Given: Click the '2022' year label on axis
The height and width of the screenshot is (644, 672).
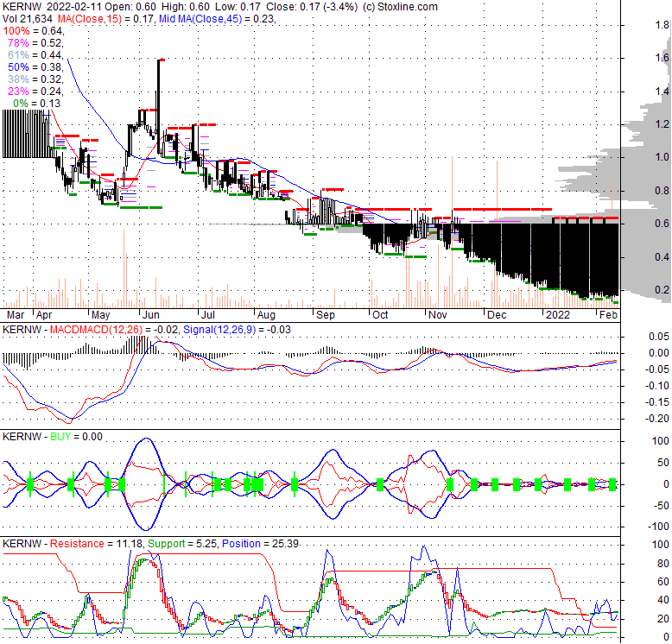Looking at the screenshot, I should pos(558,315).
